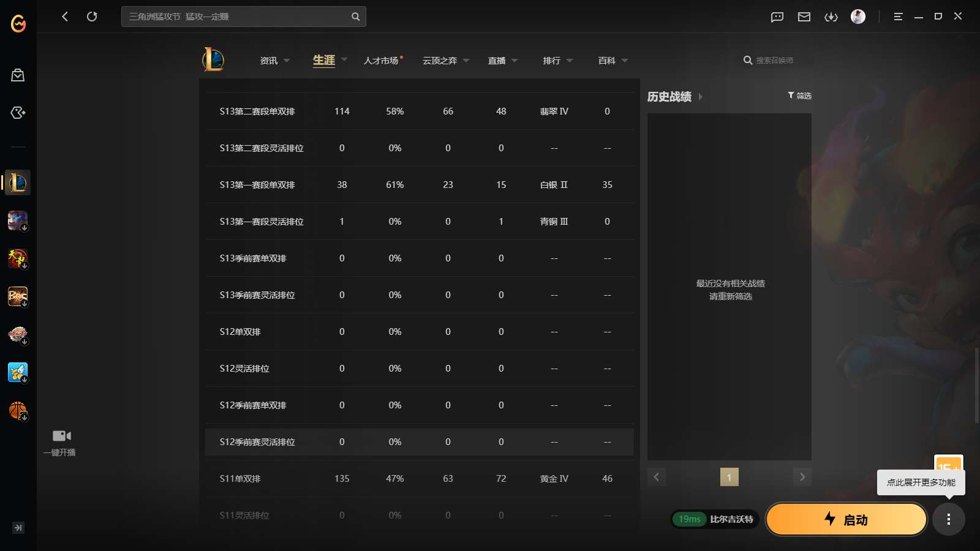Go to next page of match history
Image resolution: width=980 pixels, height=551 pixels.
point(802,477)
